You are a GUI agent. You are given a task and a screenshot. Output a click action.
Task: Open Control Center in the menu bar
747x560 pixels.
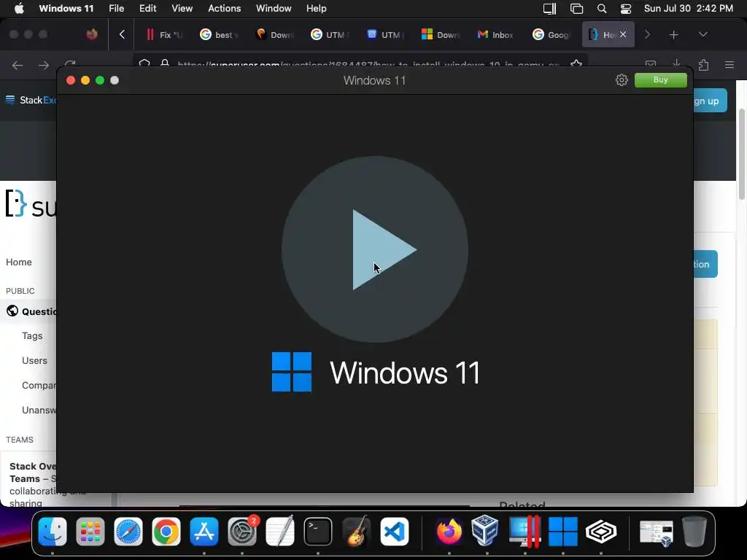(626, 9)
